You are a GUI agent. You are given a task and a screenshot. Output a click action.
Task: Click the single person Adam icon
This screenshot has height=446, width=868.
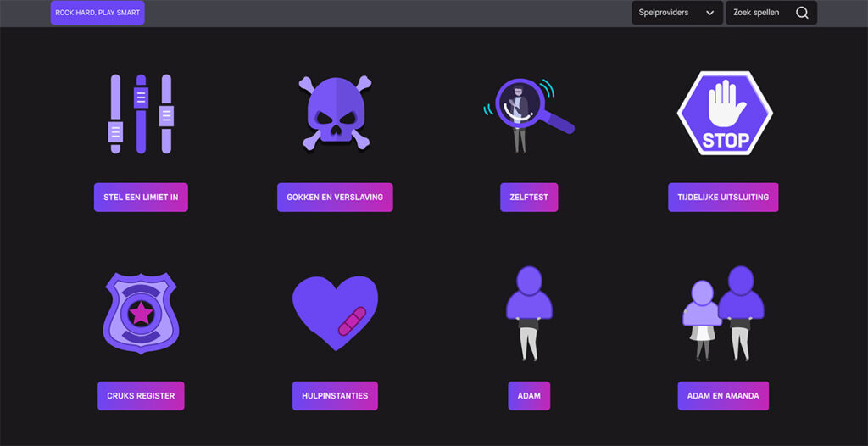529,314
